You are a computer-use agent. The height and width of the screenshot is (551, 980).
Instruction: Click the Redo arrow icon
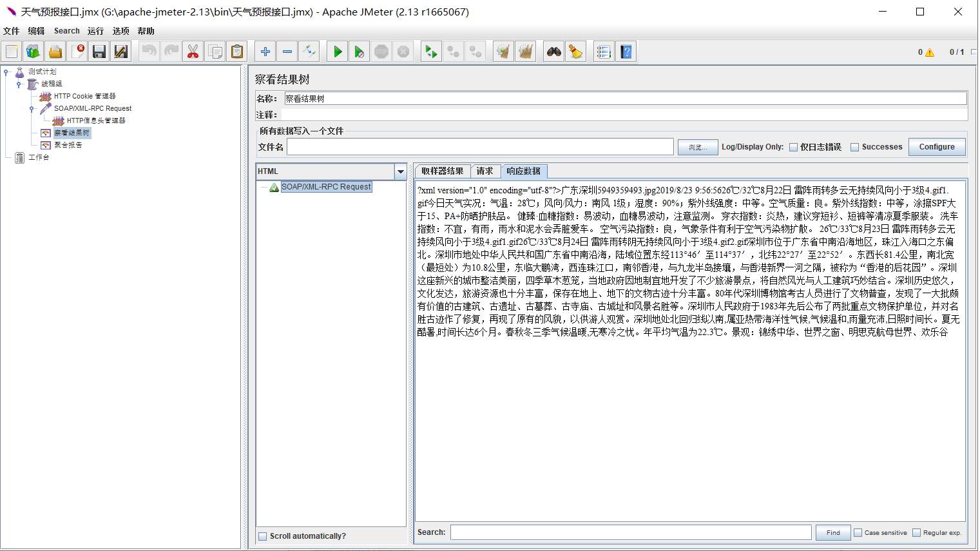[171, 52]
